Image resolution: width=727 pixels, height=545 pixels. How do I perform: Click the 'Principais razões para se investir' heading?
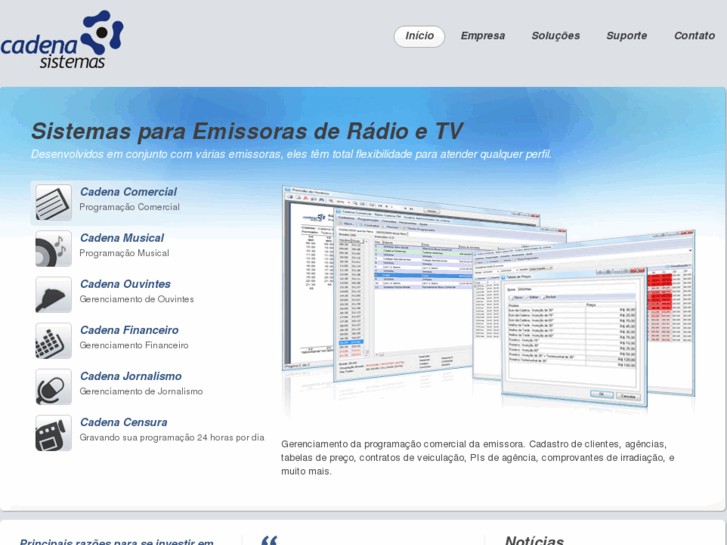[116, 541]
